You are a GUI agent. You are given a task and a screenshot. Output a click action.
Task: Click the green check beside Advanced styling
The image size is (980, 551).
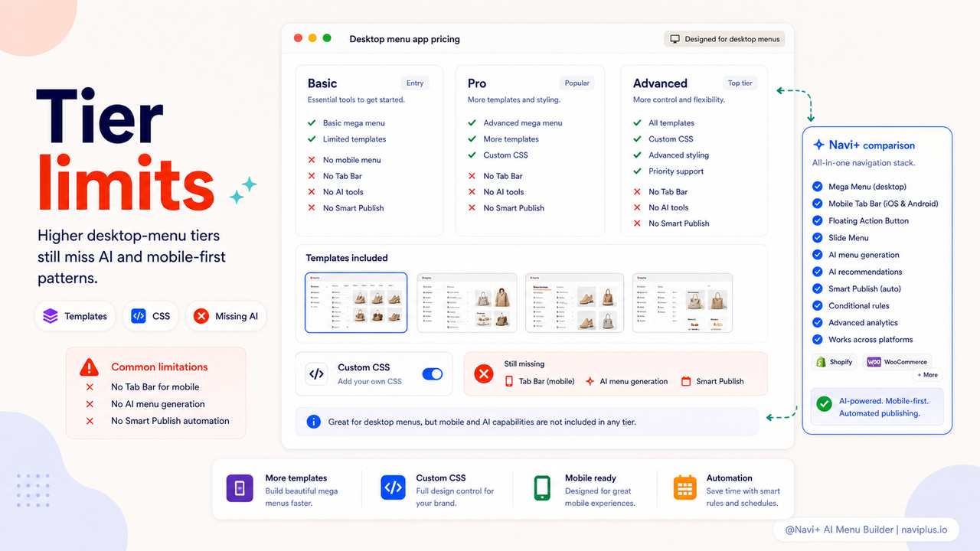(637, 155)
